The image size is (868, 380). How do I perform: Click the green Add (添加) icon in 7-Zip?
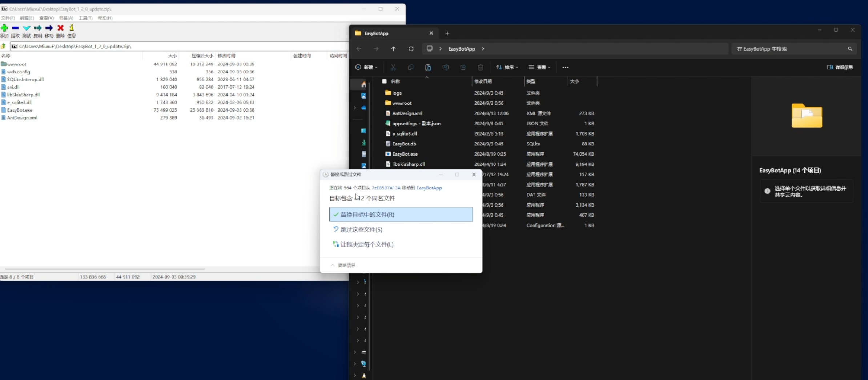point(4,28)
